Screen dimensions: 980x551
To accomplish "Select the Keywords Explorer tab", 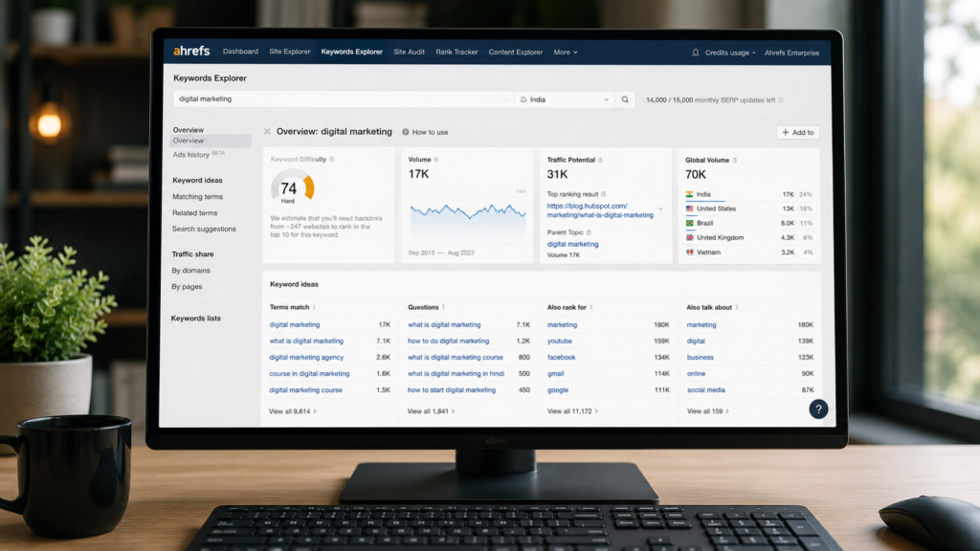I will pyautogui.click(x=352, y=52).
